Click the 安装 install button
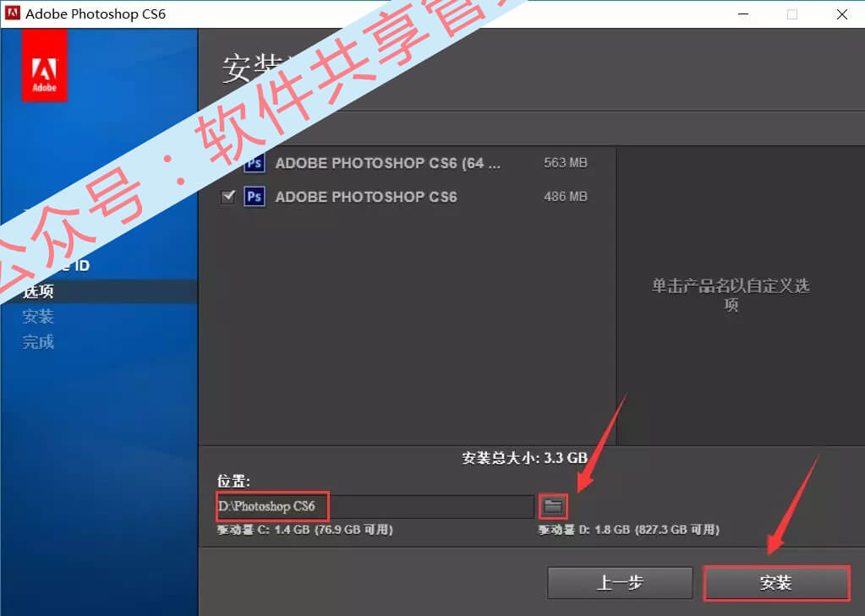 (776, 582)
